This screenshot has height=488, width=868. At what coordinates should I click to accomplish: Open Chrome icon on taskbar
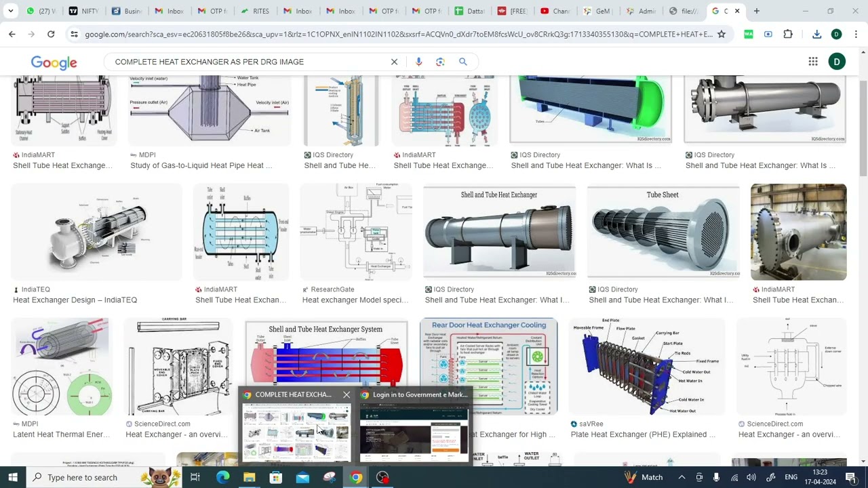356,477
